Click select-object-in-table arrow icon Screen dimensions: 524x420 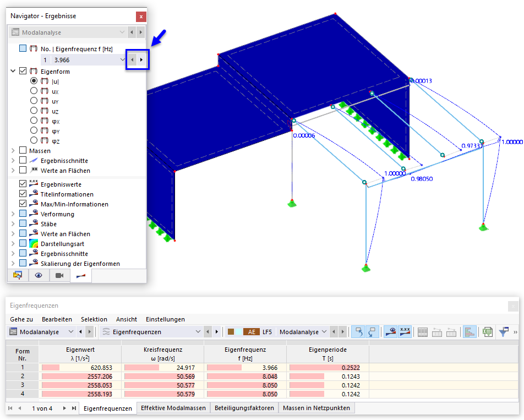pos(358,332)
